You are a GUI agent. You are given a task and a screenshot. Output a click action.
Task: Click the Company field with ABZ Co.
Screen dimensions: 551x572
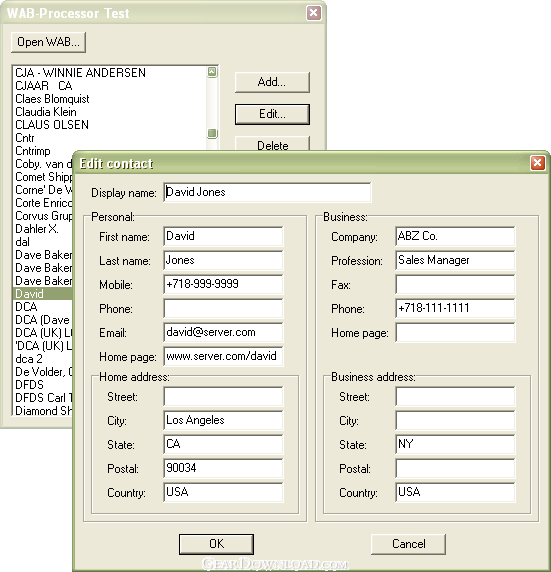tap(455, 236)
